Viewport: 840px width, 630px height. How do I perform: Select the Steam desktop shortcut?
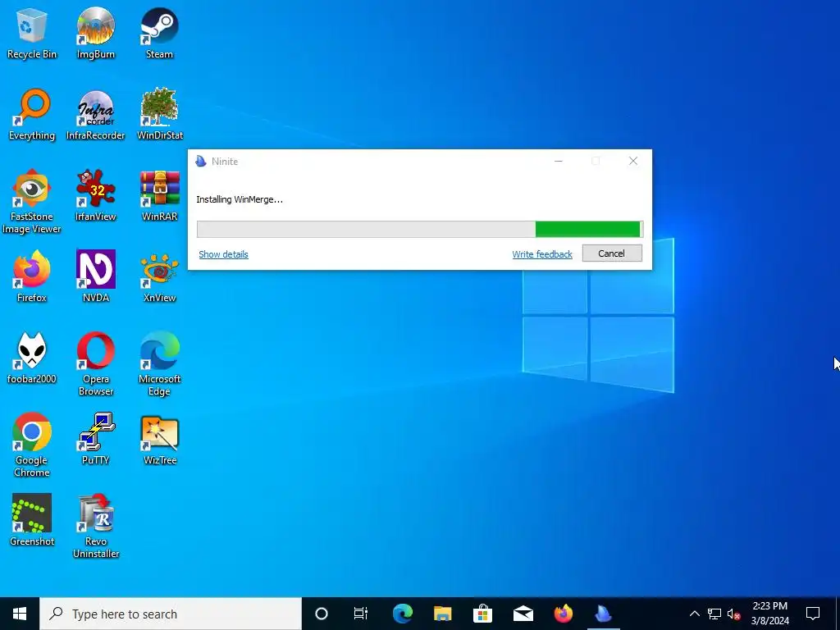click(160, 33)
